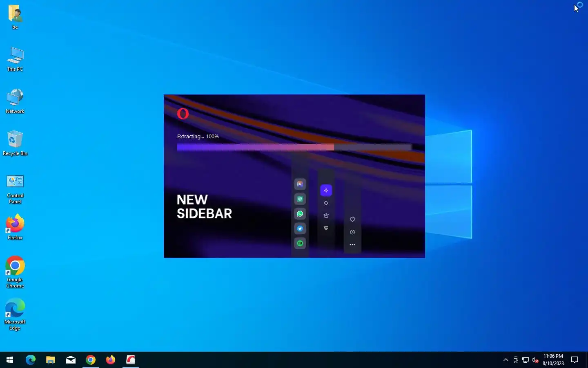Click the heart icon in sidebar preview
The width and height of the screenshot is (588, 368).
pyautogui.click(x=352, y=220)
